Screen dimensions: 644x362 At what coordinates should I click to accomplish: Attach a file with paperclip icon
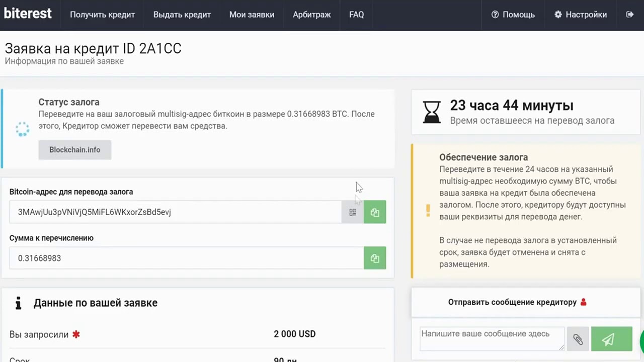(578, 339)
